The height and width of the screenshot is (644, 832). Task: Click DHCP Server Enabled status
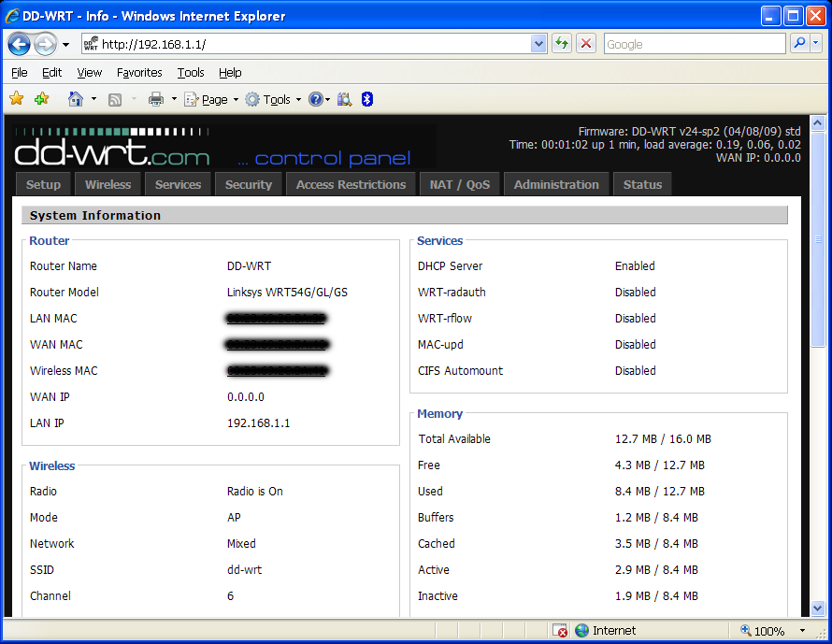pyautogui.click(x=635, y=266)
